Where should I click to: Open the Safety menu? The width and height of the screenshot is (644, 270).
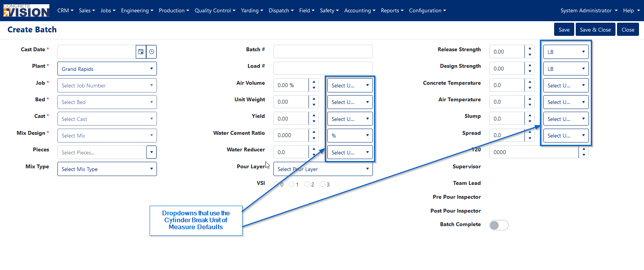coord(329,10)
